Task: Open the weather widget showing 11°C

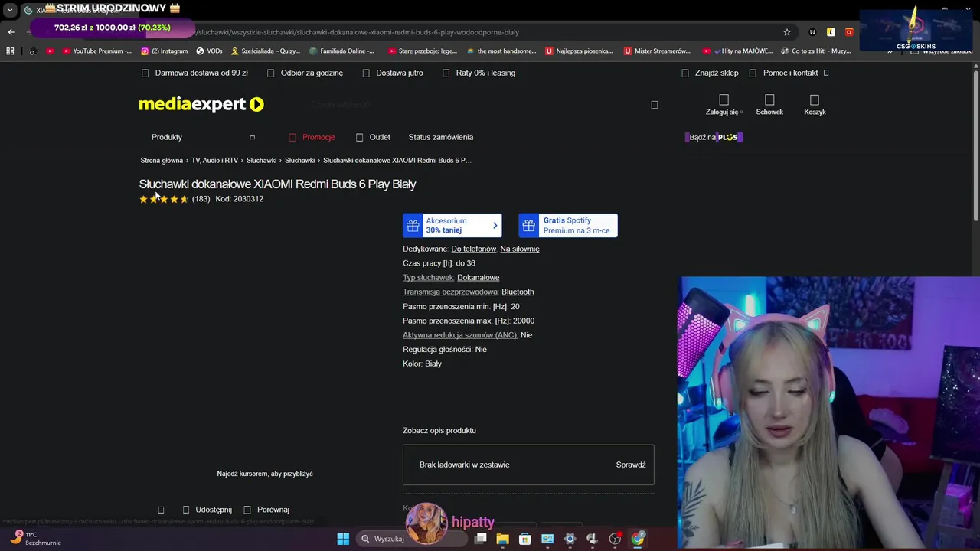Action: [35, 539]
